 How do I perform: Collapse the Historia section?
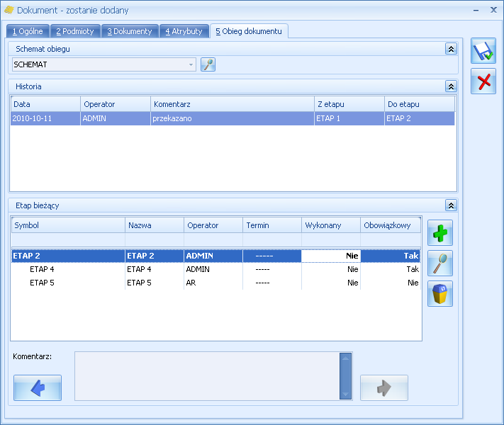451,86
